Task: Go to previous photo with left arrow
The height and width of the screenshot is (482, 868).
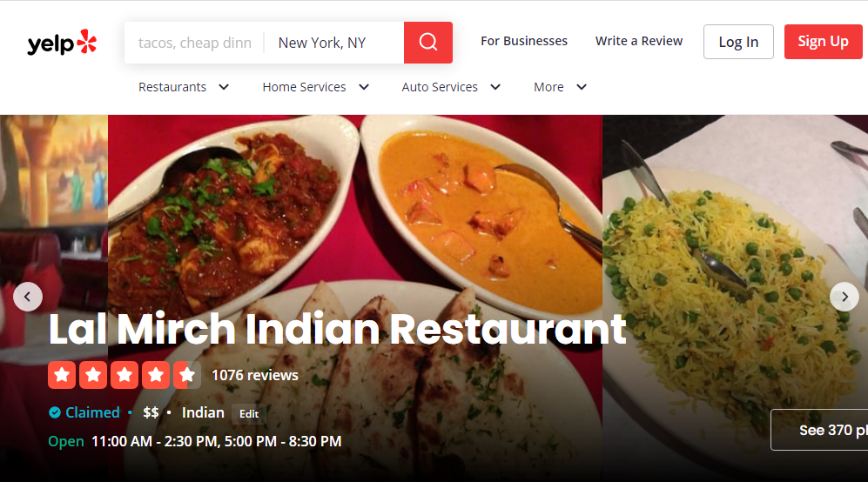Action: [x=28, y=297]
